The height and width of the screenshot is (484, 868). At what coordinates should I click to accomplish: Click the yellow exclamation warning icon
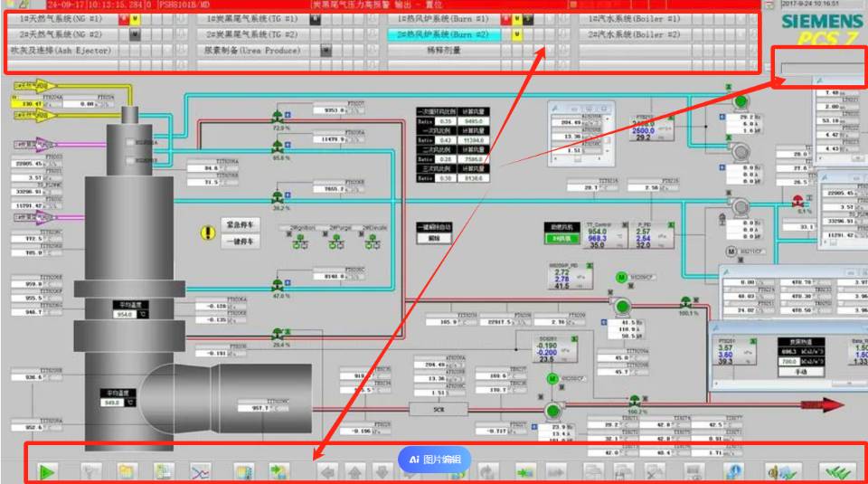tap(208, 233)
